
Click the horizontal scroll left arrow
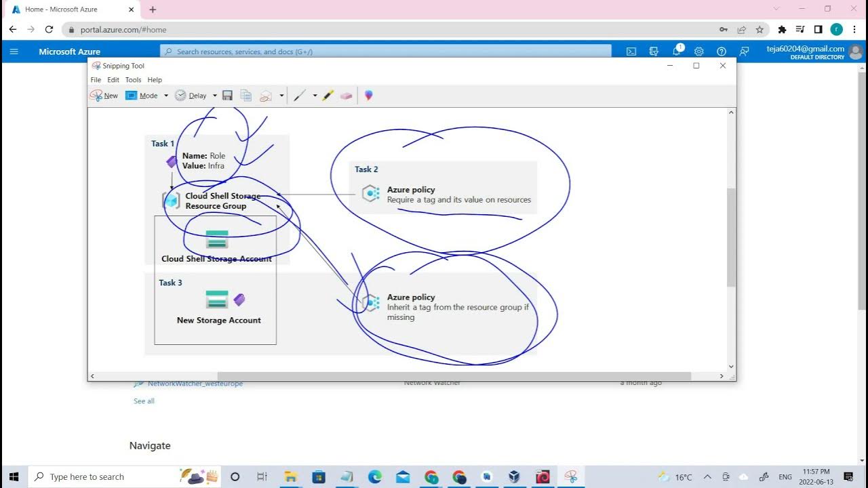pos(92,376)
